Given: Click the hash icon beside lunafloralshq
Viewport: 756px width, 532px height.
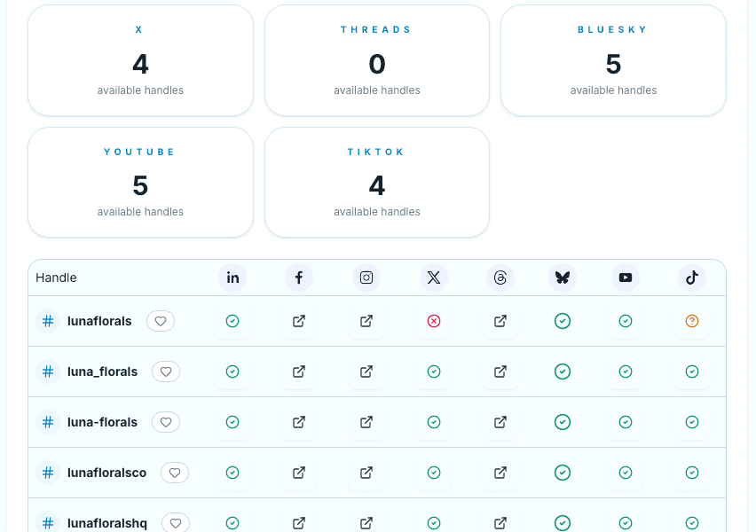Looking at the screenshot, I should pos(48,523).
